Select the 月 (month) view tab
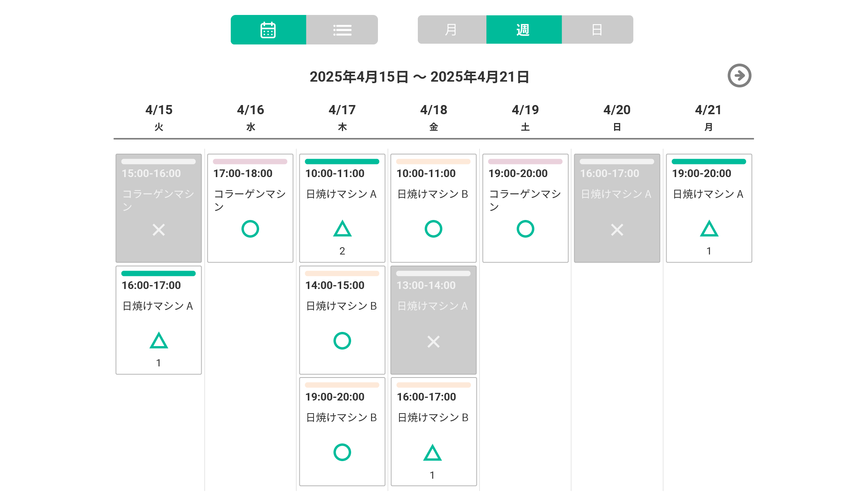859x504 pixels. 452,30
